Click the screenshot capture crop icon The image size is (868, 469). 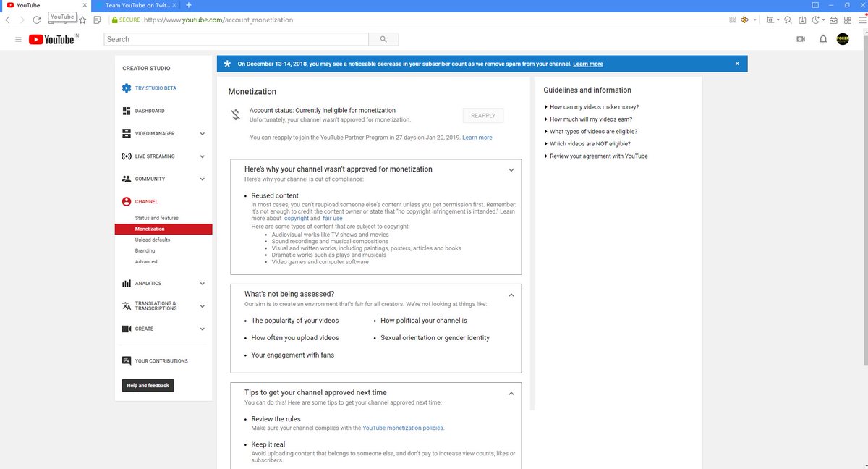coord(770,20)
